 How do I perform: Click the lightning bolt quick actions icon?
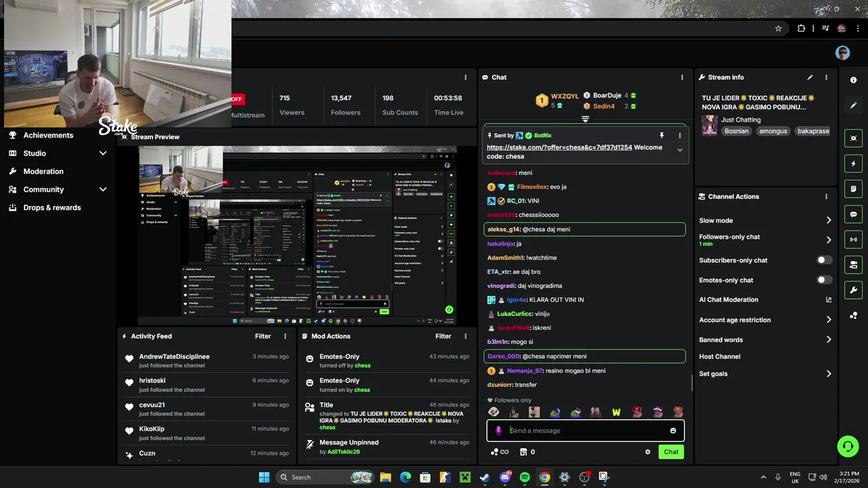pyautogui.click(x=853, y=163)
